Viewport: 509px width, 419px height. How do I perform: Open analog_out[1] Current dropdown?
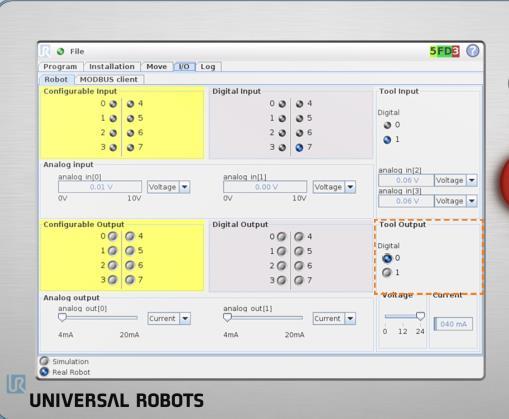(x=334, y=319)
